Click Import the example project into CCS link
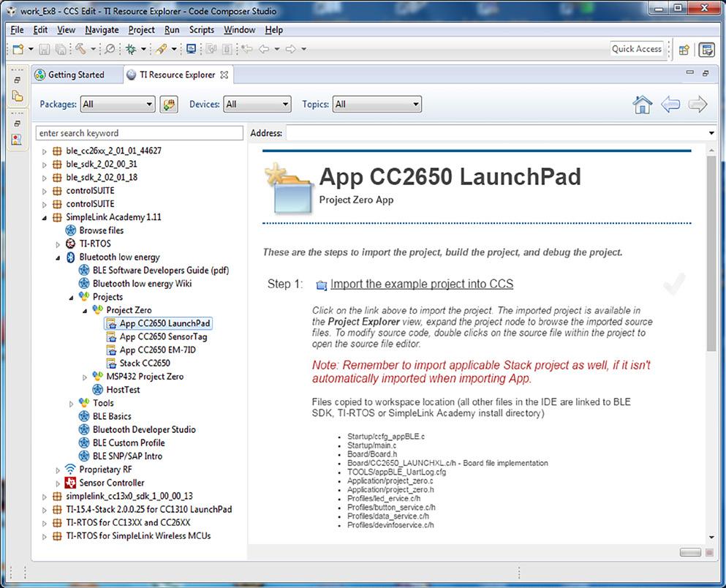The height and width of the screenshot is (588, 726). point(421,284)
